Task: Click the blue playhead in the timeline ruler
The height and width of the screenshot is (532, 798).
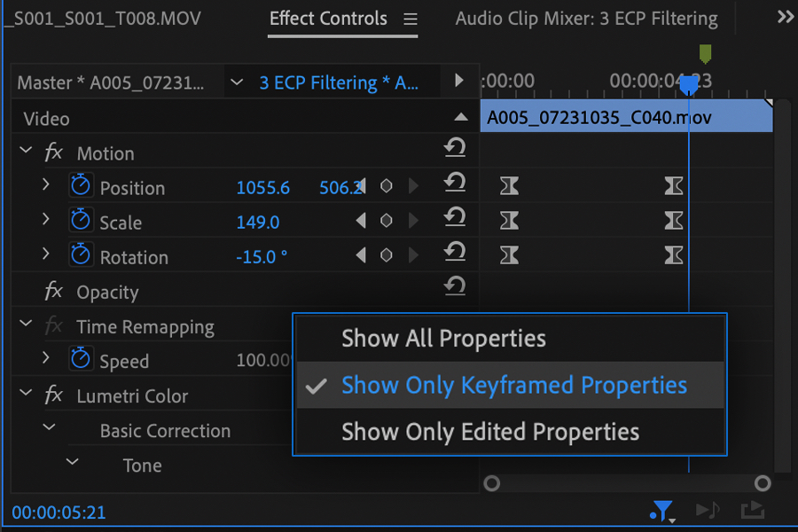Action: point(689,85)
